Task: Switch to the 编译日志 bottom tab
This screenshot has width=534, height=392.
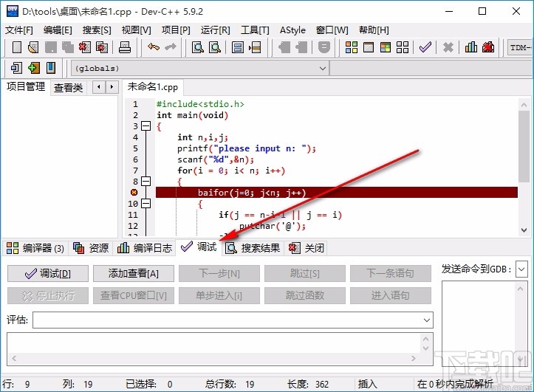Action: tap(145, 248)
